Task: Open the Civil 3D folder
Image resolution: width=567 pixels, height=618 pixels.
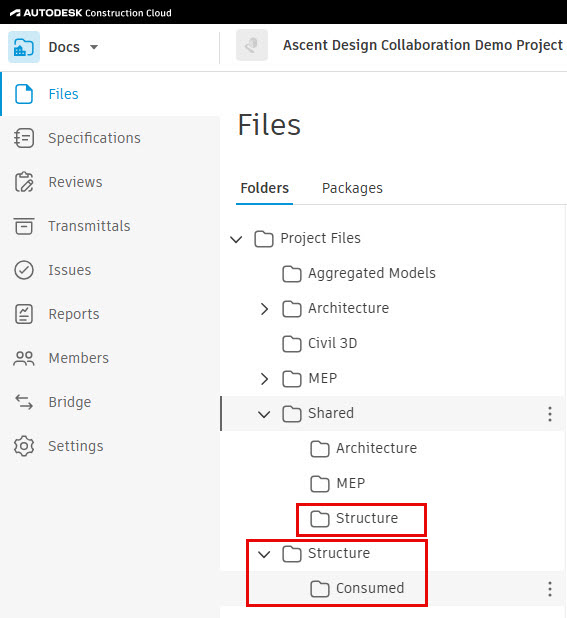Action: click(320, 344)
